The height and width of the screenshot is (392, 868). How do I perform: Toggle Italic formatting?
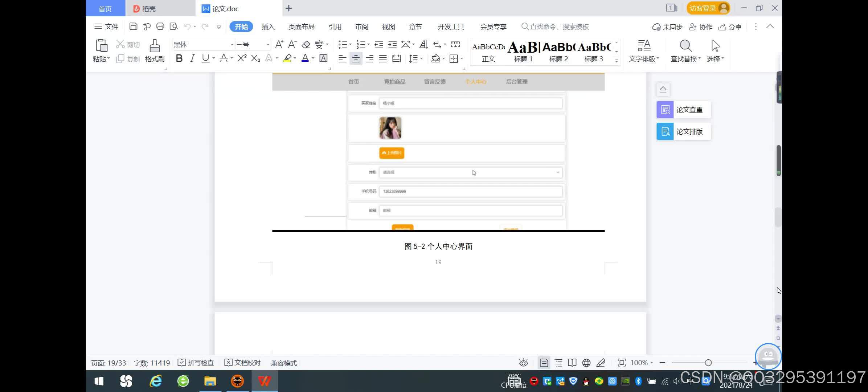pos(192,58)
